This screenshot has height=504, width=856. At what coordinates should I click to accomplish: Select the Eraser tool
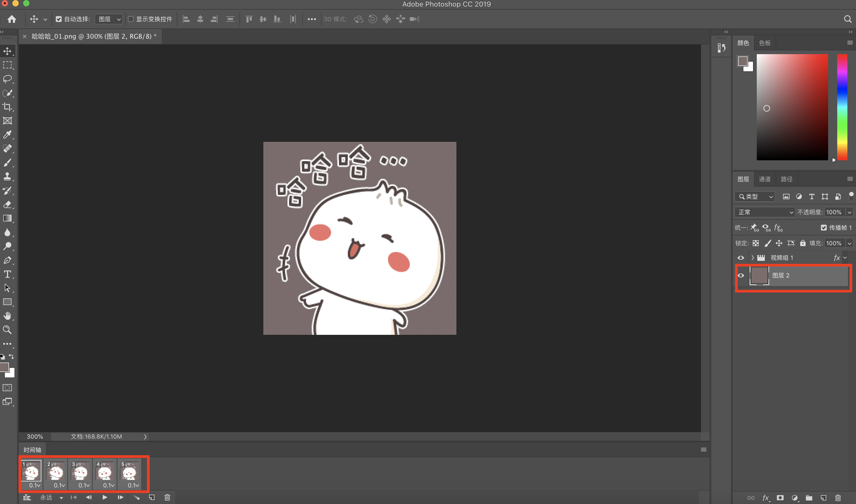click(x=7, y=205)
